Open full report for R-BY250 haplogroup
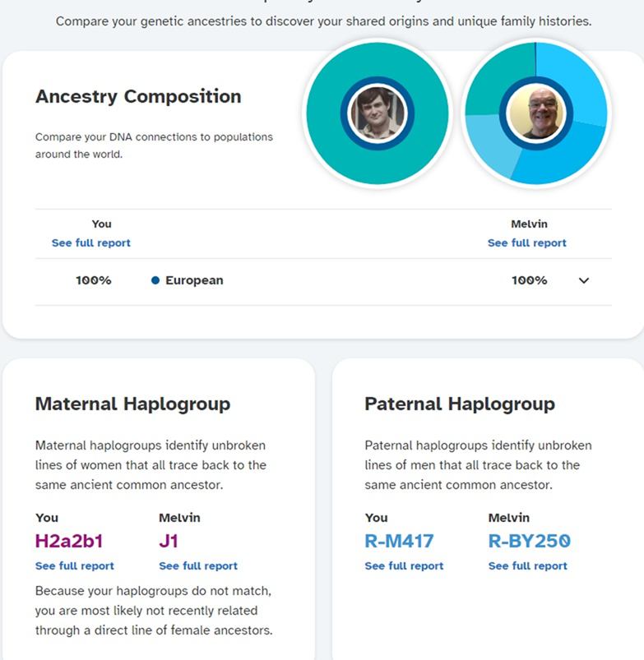This screenshot has height=660, width=644. point(528,565)
